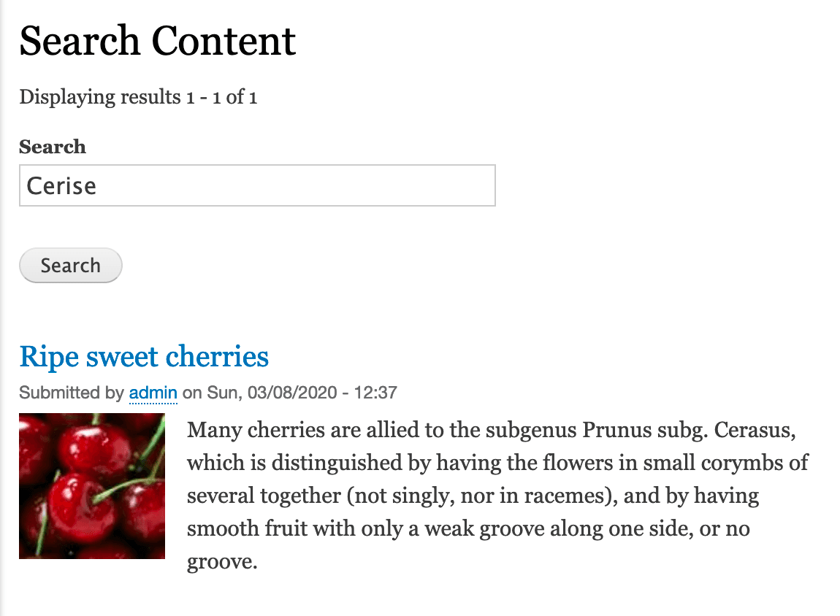Click the "Displaying results 1 - 1 of 1" text
This screenshot has width=840, height=616.
(138, 97)
